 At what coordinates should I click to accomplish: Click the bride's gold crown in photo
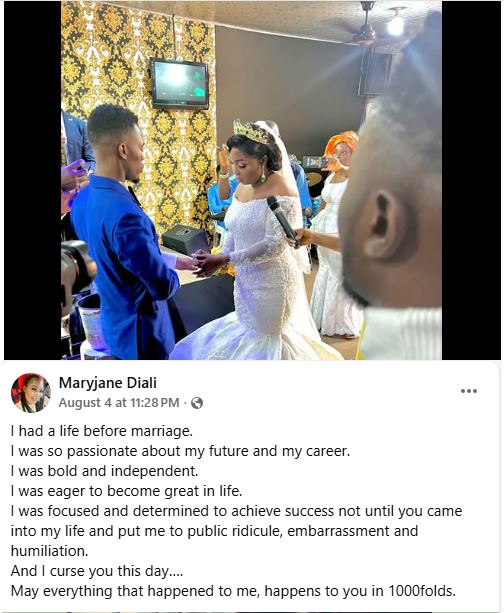[251, 131]
